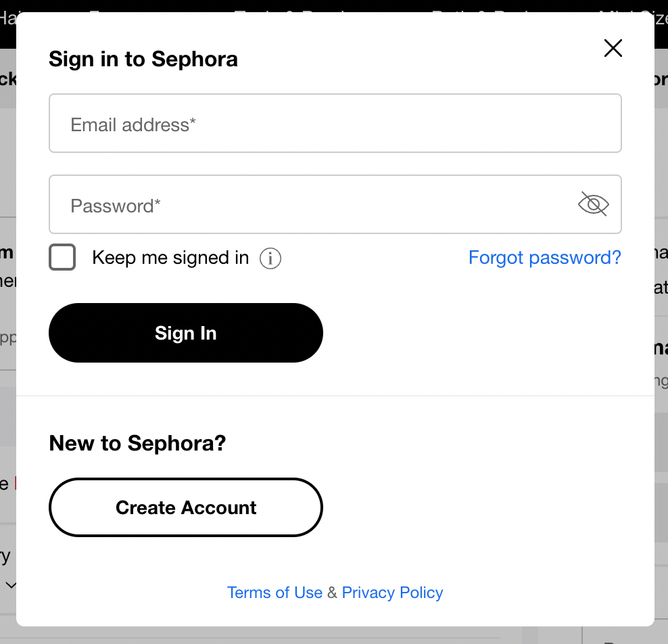The height and width of the screenshot is (644, 668).
Task: Click the dimmed black navigation bar above the dialog
Action: pyautogui.click(x=334, y=5)
